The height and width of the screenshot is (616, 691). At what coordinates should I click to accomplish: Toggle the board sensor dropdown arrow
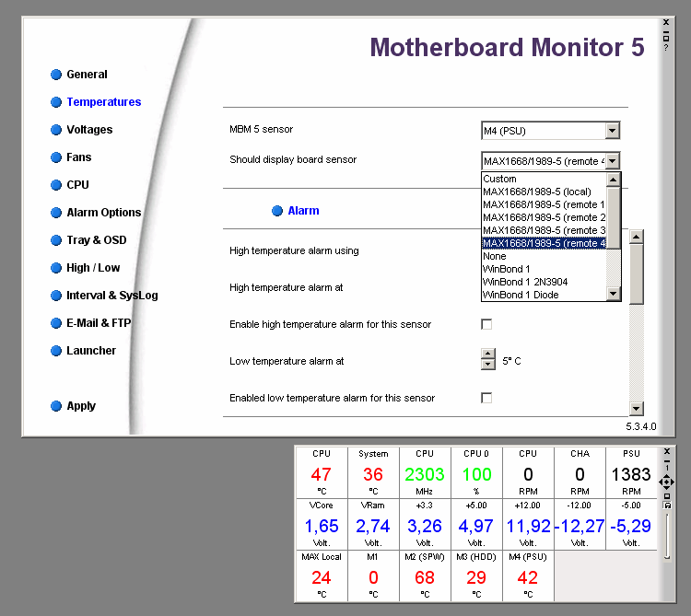(x=612, y=161)
